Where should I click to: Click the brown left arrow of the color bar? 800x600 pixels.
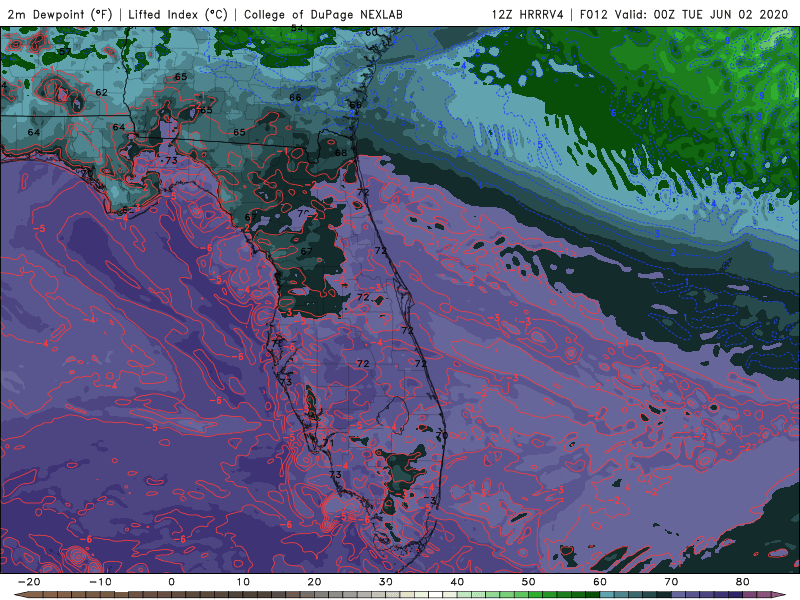click(19, 595)
